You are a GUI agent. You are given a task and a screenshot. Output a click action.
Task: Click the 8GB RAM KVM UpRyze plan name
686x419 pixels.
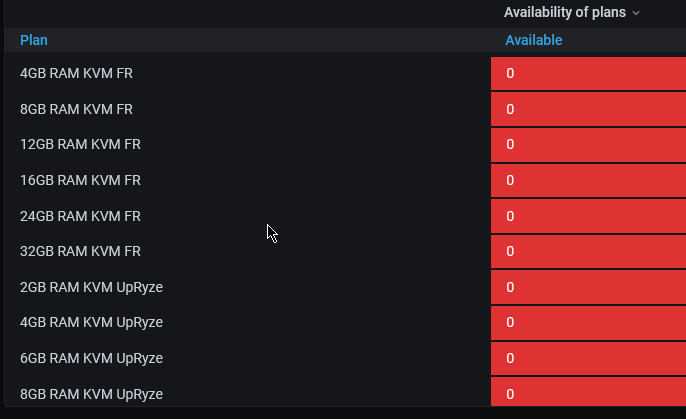[91, 394]
